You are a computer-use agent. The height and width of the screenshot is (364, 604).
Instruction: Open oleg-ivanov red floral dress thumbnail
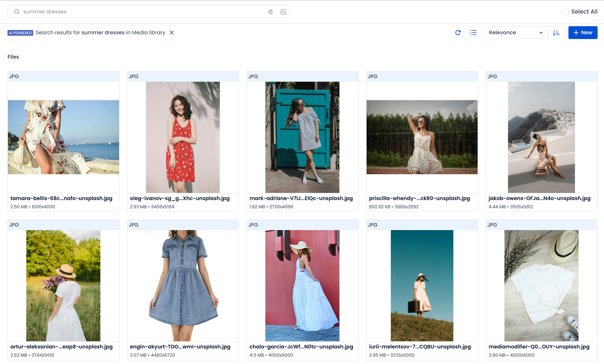[183, 137]
